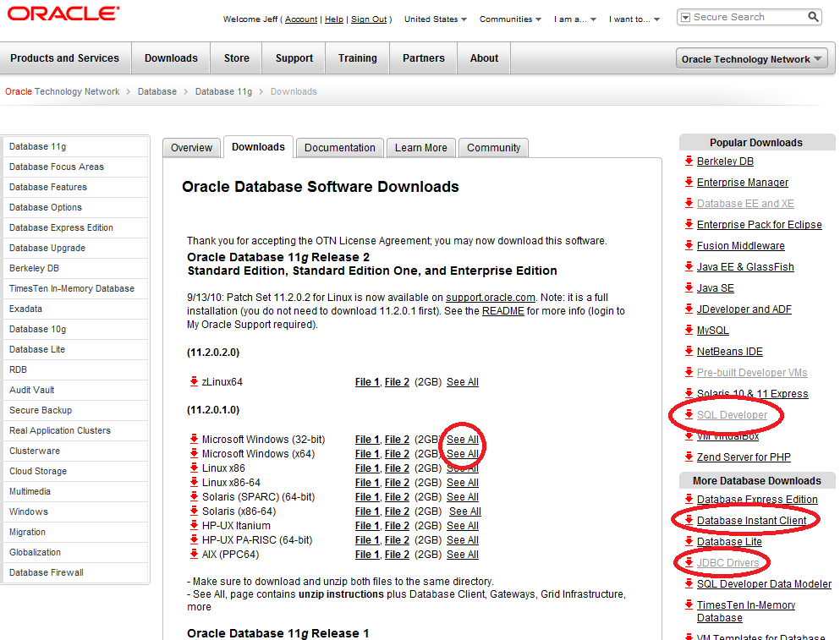840x640 pixels.
Task: Open the Database Instant Client link
Action: 752,520
